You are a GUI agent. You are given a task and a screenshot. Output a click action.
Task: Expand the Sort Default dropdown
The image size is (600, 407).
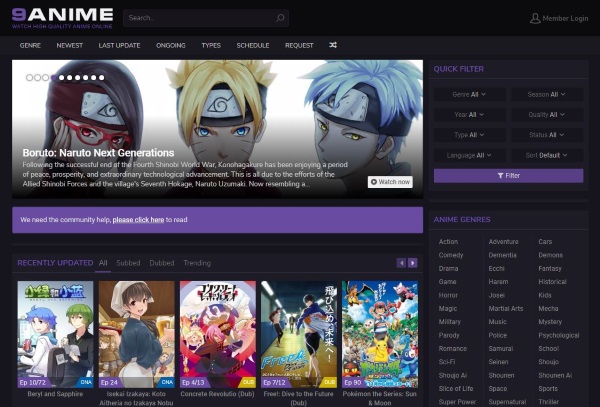pos(547,155)
